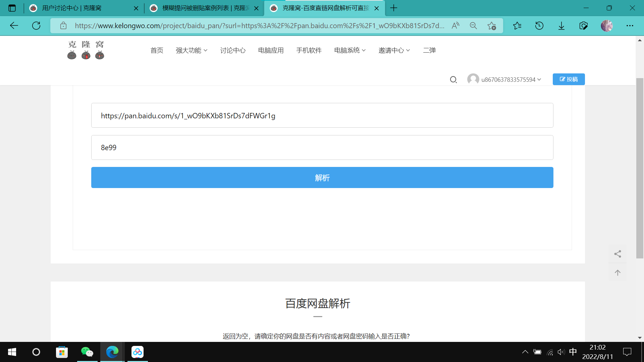Click the scrollbar up arrow
Viewport: 644px width, 362px height.
pyautogui.click(x=640, y=40)
